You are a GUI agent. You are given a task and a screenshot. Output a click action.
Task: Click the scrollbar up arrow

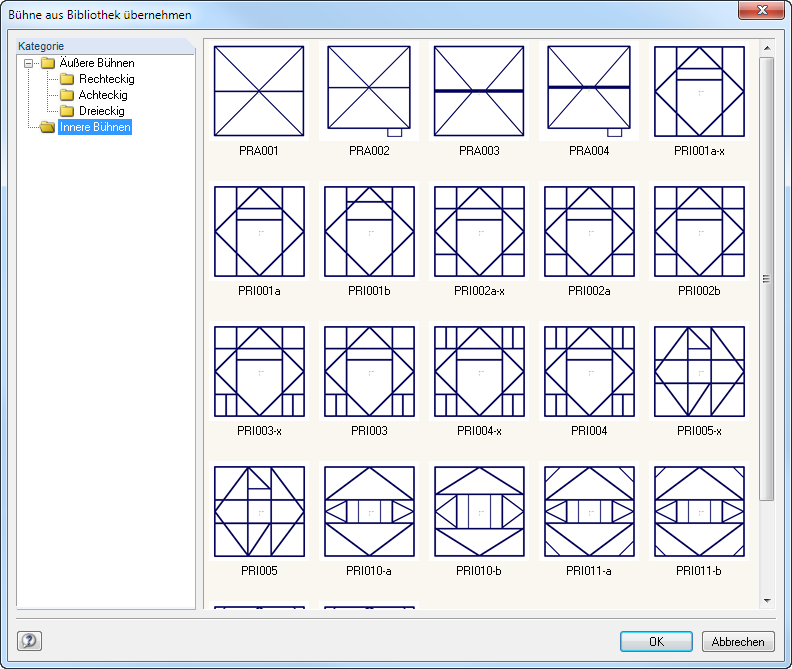tap(767, 48)
